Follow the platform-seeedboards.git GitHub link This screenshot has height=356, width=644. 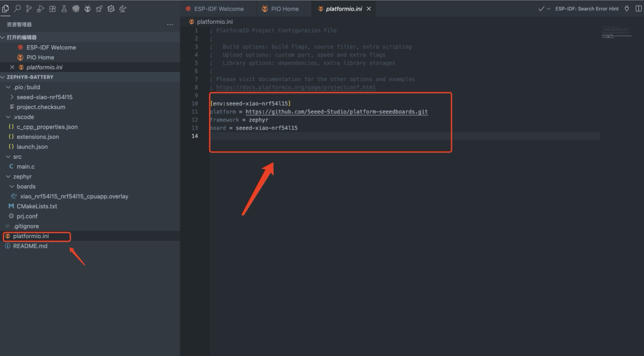coord(336,112)
